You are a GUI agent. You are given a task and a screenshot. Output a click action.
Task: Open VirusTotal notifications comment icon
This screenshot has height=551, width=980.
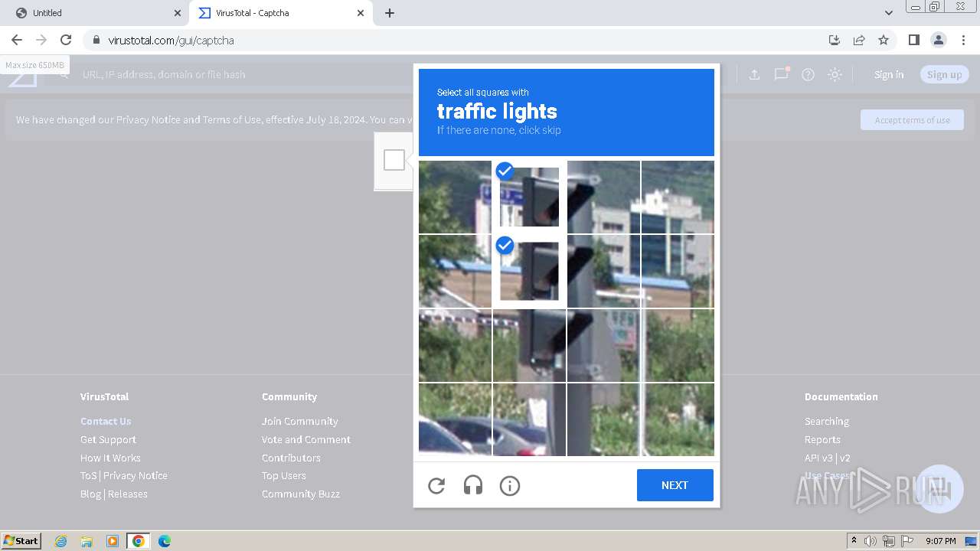point(781,74)
